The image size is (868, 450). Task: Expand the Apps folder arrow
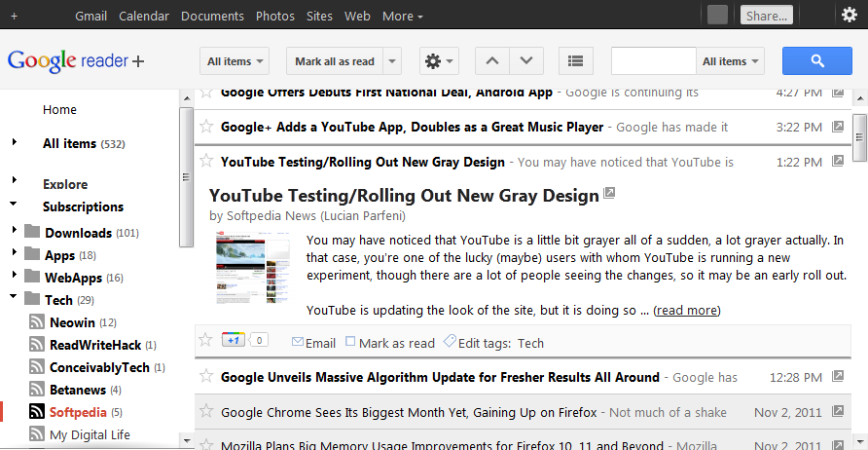[15, 252]
